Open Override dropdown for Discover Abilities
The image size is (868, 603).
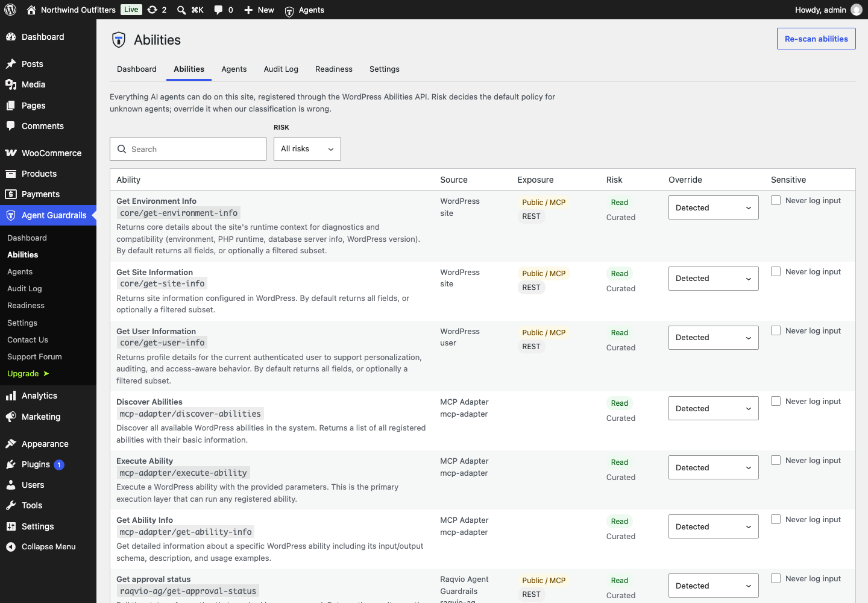[713, 408]
